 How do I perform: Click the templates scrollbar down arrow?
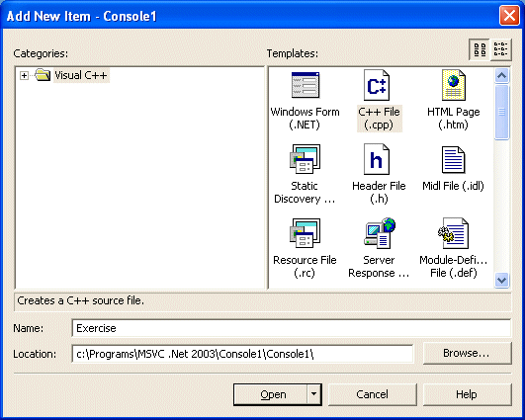[501, 280]
